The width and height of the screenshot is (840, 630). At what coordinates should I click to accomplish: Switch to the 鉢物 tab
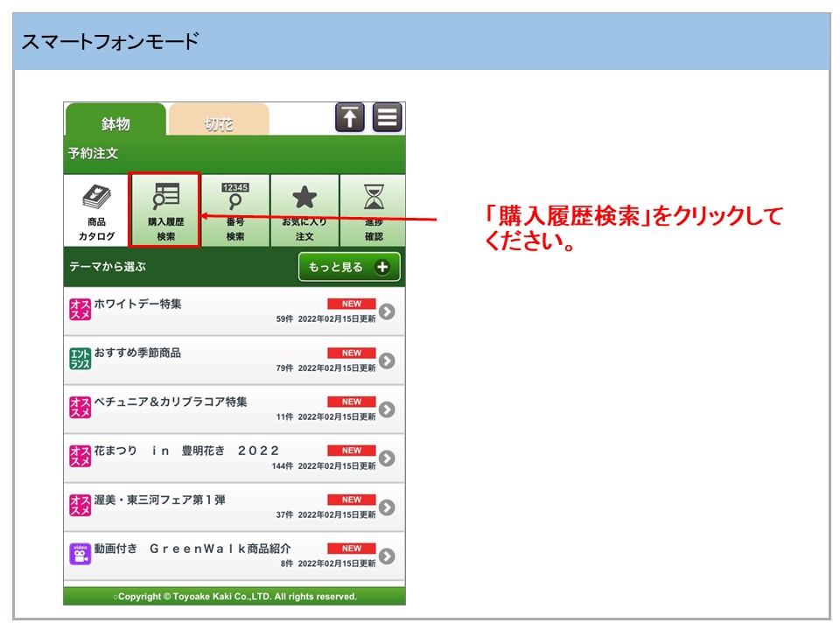pos(115,123)
